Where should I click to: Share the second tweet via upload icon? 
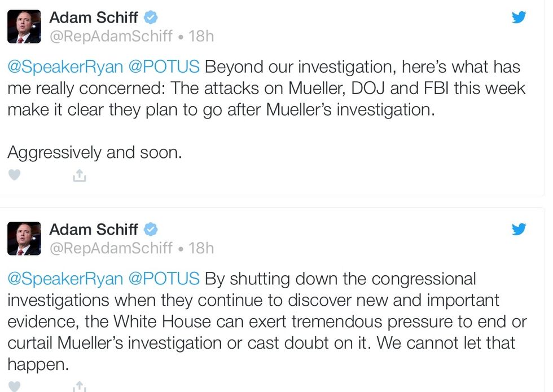[80, 387]
